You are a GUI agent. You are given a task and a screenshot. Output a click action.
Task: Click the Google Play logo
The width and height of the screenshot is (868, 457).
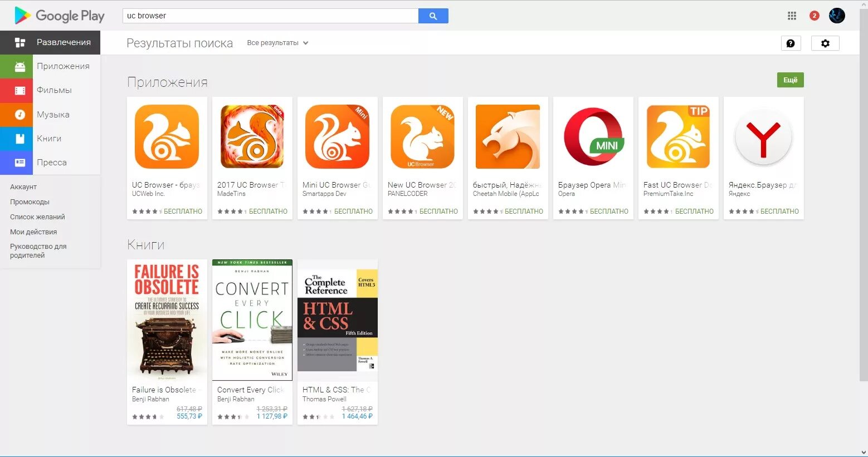coord(60,16)
